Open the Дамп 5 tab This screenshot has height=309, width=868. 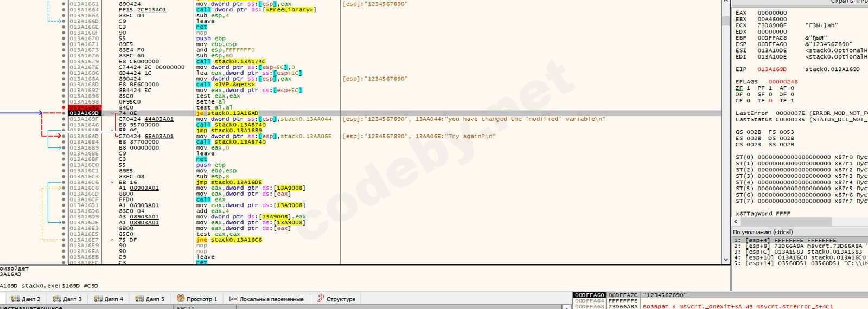(x=150, y=299)
